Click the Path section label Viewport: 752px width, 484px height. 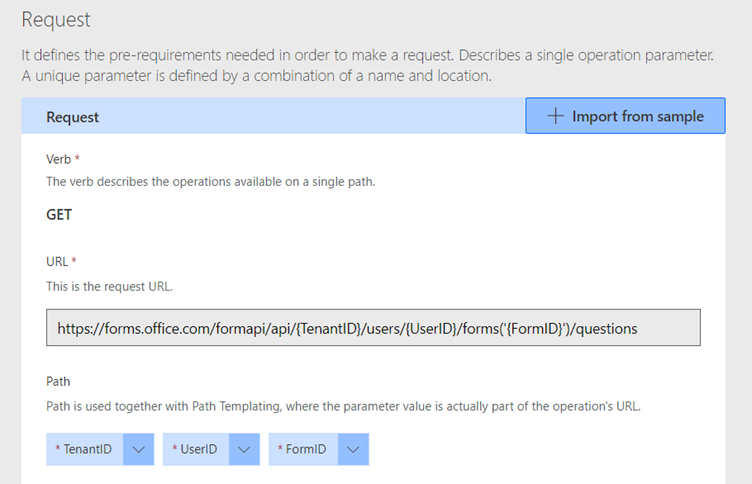[58, 381]
